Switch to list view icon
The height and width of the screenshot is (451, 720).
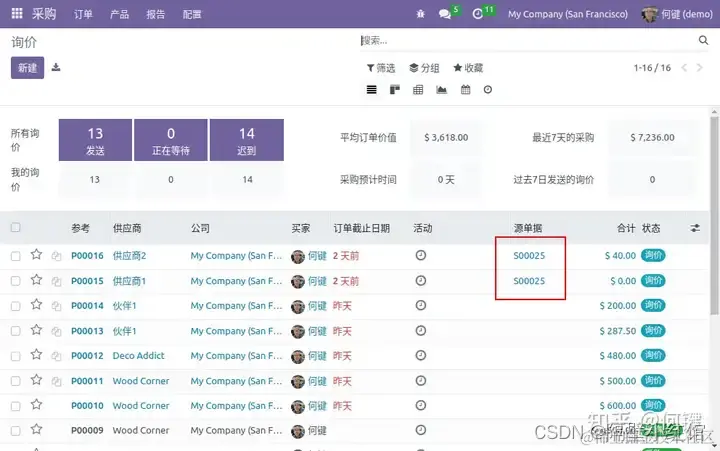(371, 90)
